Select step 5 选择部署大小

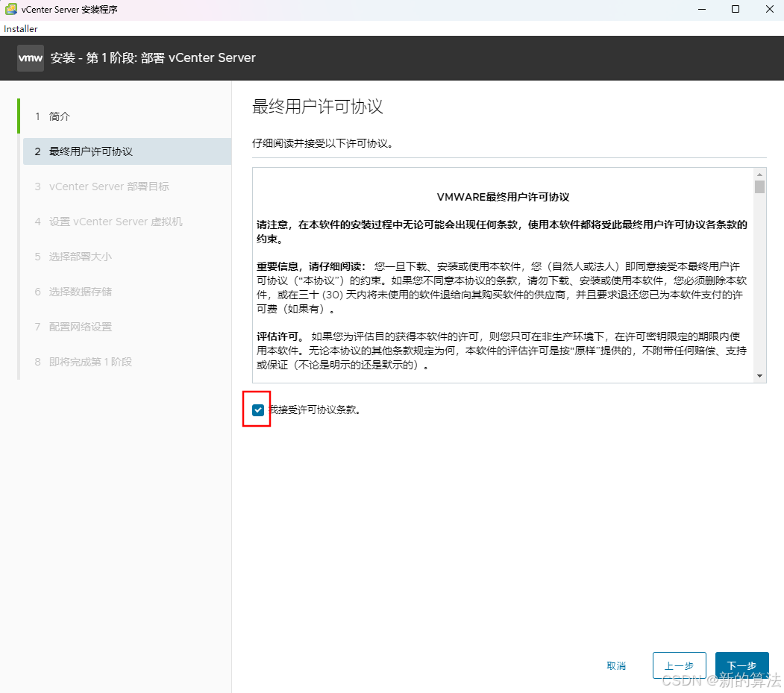[x=127, y=257]
